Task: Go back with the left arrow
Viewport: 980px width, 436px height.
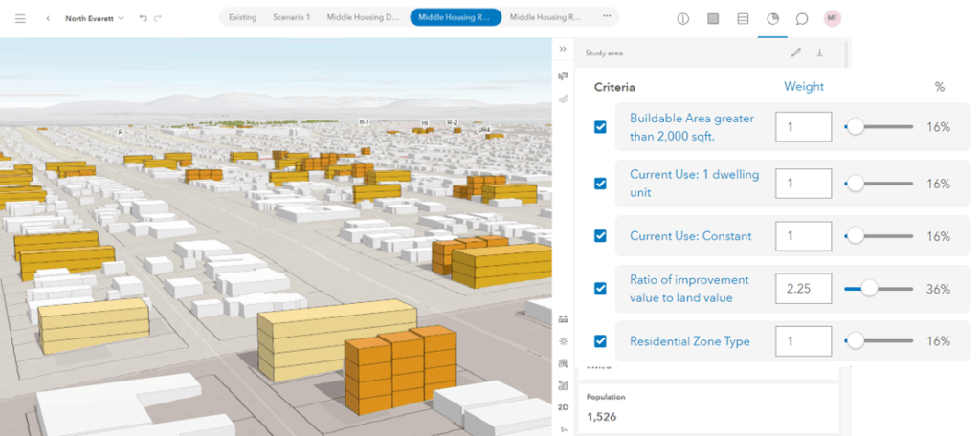Action: (x=48, y=18)
